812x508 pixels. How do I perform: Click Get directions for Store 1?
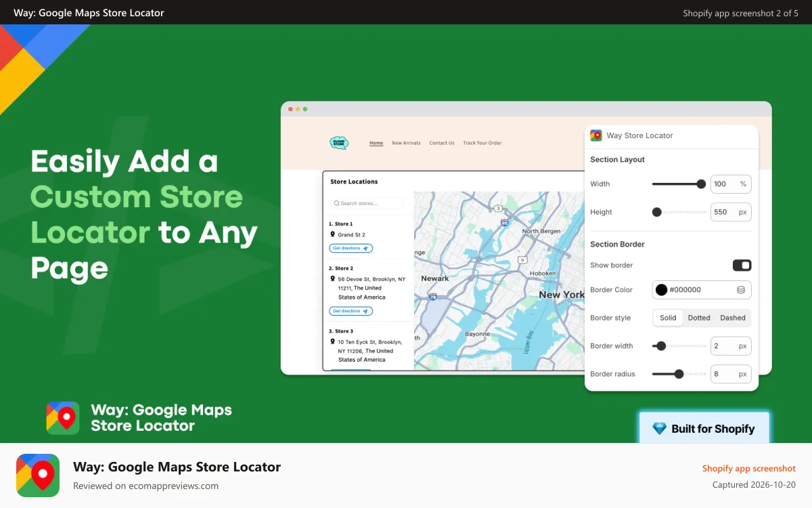pos(351,249)
